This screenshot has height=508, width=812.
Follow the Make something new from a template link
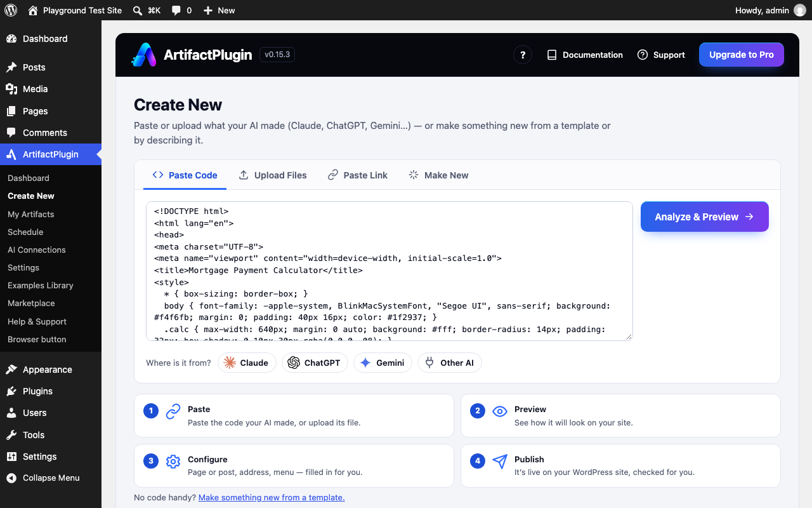pos(272,497)
